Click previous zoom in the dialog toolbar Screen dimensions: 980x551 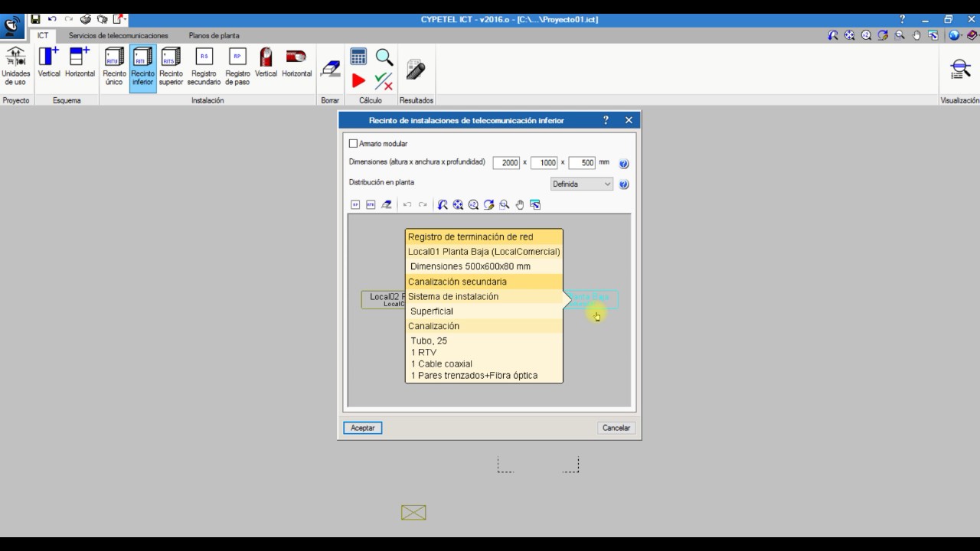coord(443,204)
